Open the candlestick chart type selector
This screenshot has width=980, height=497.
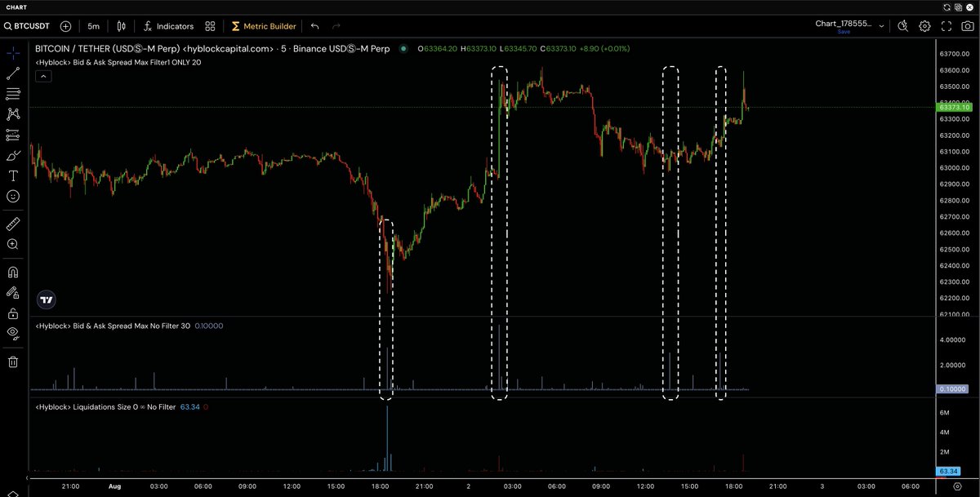click(x=122, y=26)
